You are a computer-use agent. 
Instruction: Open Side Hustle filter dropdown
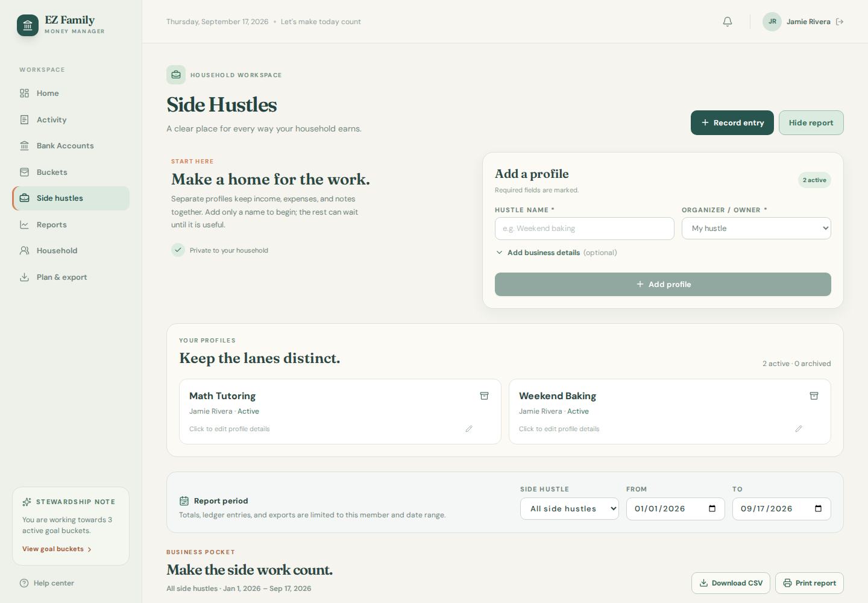[x=570, y=508]
